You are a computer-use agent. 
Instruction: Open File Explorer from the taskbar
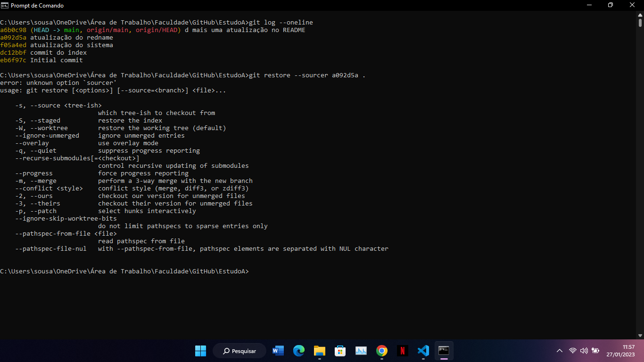[x=320, y=351]
